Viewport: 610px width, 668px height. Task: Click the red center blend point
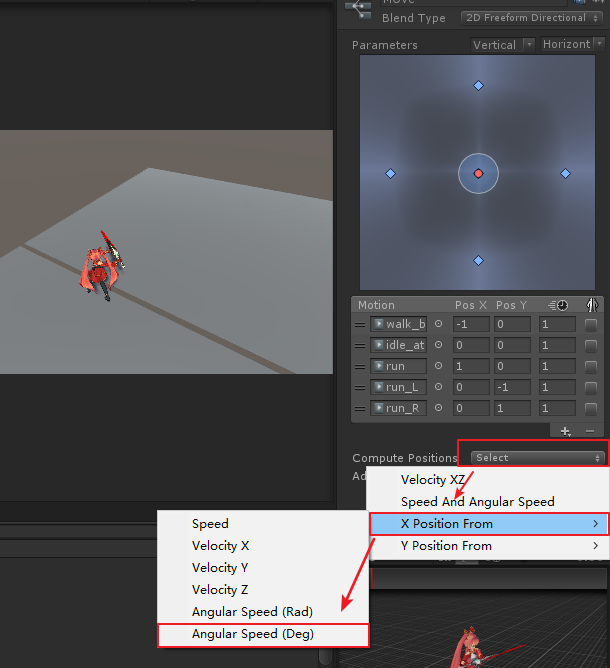point(478,173)
